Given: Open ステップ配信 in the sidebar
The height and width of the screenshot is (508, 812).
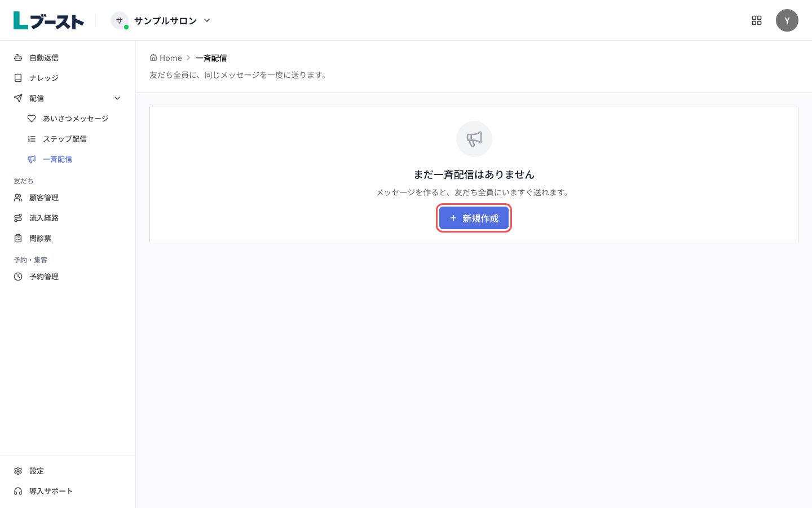Looking at the screenshot, I should point(74,139).
